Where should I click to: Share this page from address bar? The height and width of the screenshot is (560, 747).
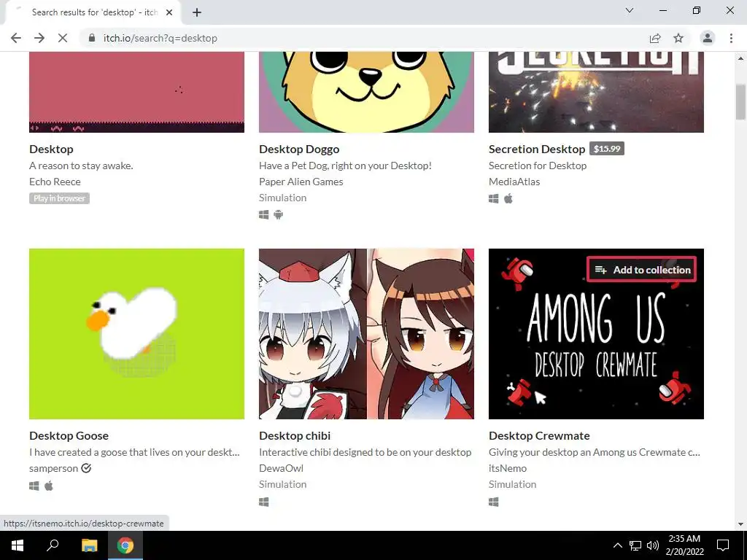pyautogui.click(x=655, y=38)
